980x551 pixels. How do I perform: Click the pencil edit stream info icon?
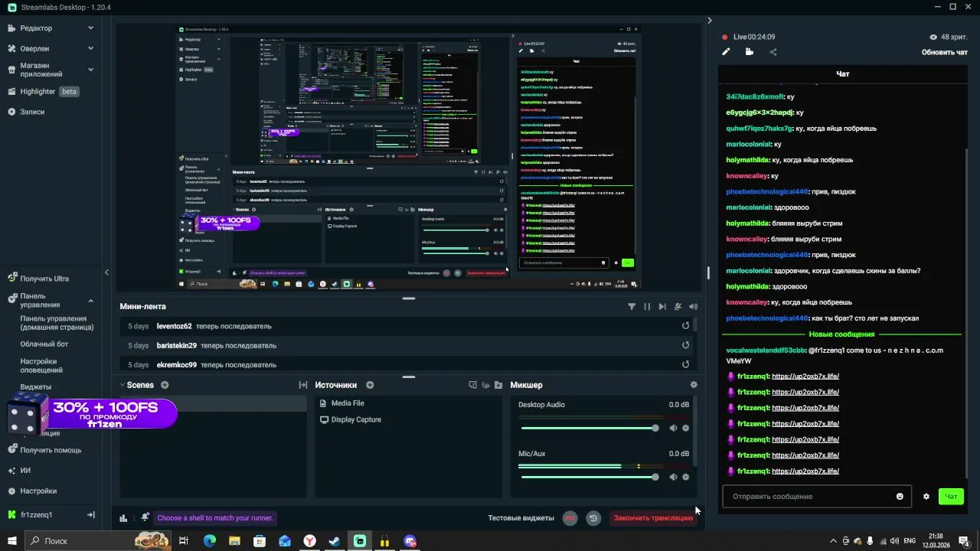(726, 52)
